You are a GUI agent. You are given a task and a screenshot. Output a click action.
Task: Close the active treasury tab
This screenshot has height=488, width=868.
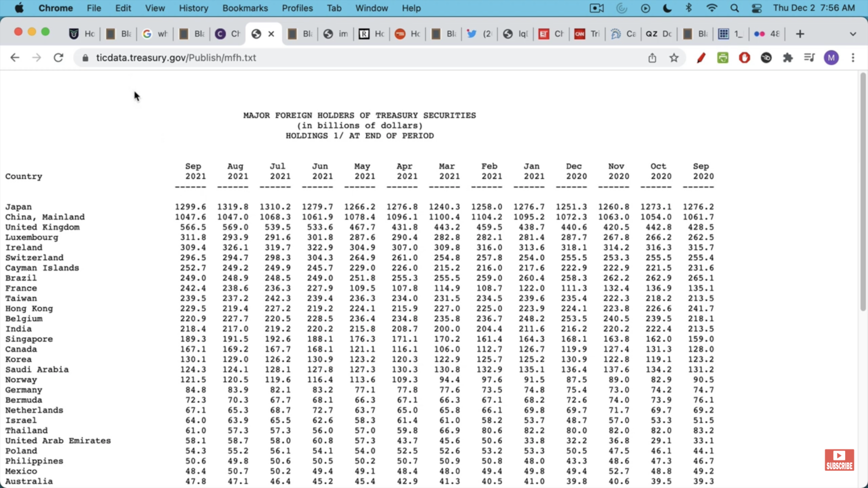click(271, 34)
